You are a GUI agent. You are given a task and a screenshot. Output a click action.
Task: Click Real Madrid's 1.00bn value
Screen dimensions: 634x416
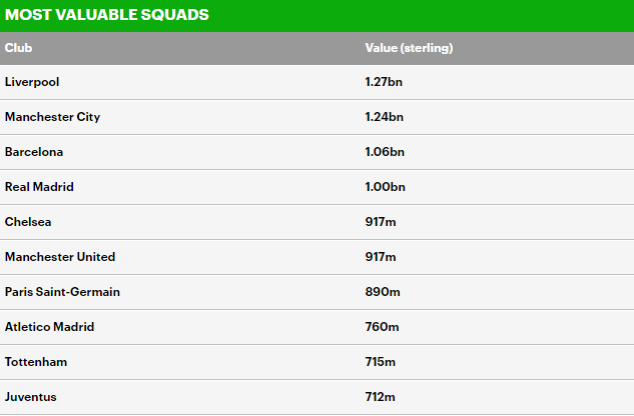[384, 187]
